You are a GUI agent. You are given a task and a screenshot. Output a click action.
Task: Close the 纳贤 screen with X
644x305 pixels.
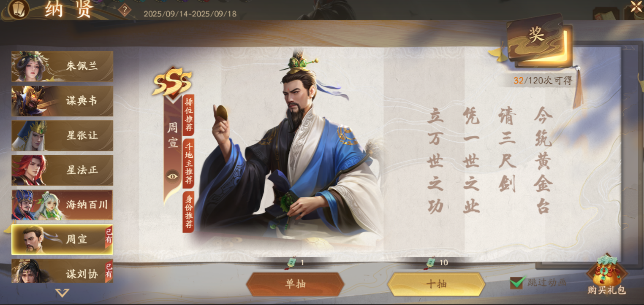point(636,6)
